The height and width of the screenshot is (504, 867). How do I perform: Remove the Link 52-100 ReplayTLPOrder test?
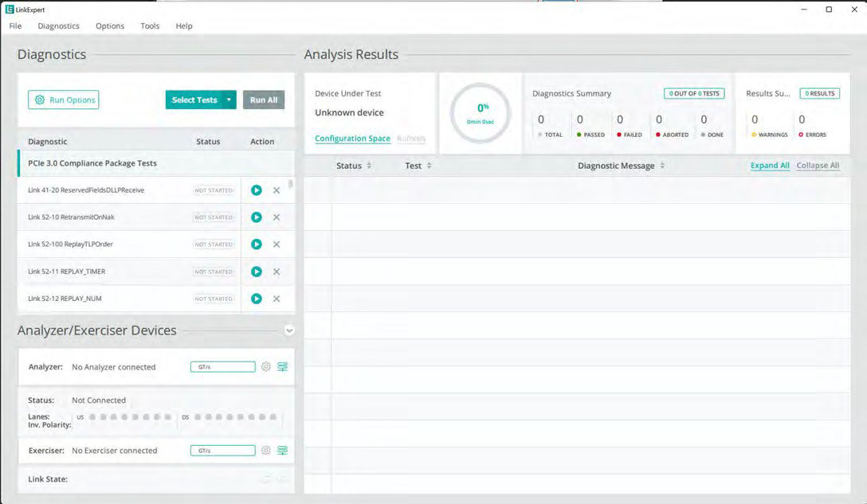pos(277,244)
